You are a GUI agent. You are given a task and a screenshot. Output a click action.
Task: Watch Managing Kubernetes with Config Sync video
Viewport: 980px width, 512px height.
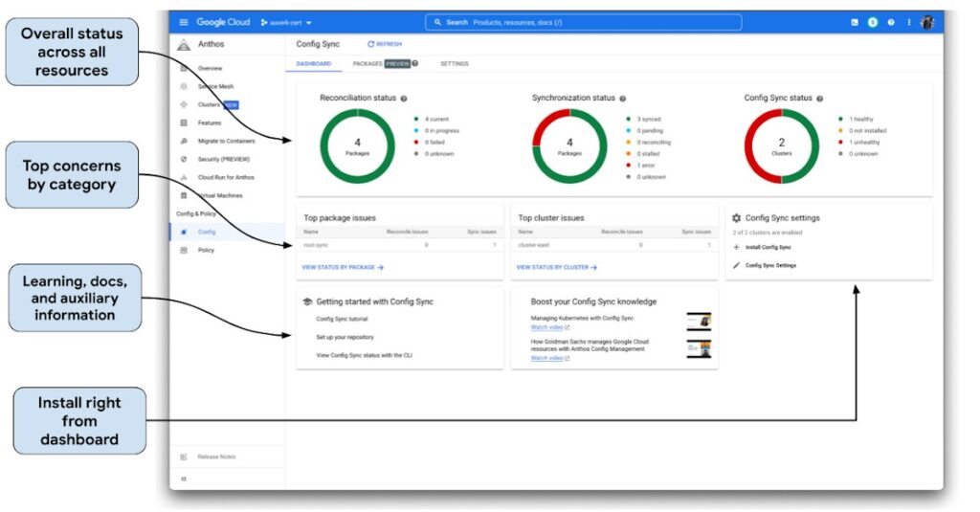click(550, 327)
